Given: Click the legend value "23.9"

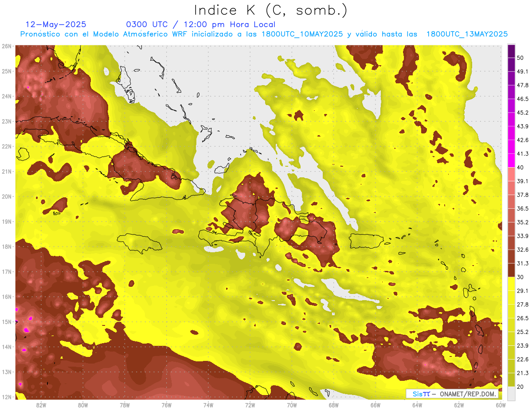Looking at the screenshot, I should coord(522,346).
